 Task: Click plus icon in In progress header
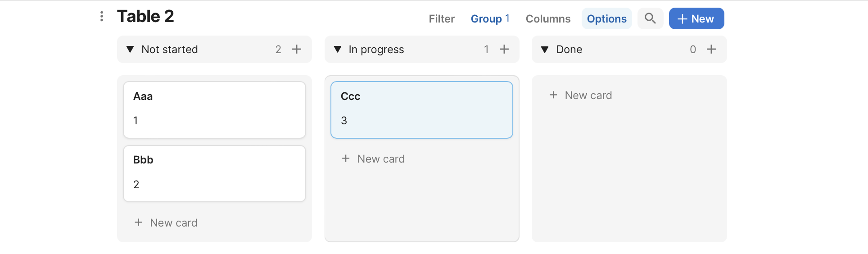(504, 49)
